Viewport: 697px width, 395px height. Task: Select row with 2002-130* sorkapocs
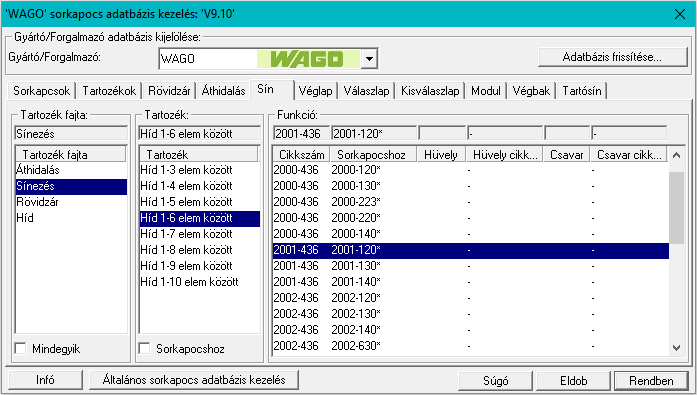point(470,314)
